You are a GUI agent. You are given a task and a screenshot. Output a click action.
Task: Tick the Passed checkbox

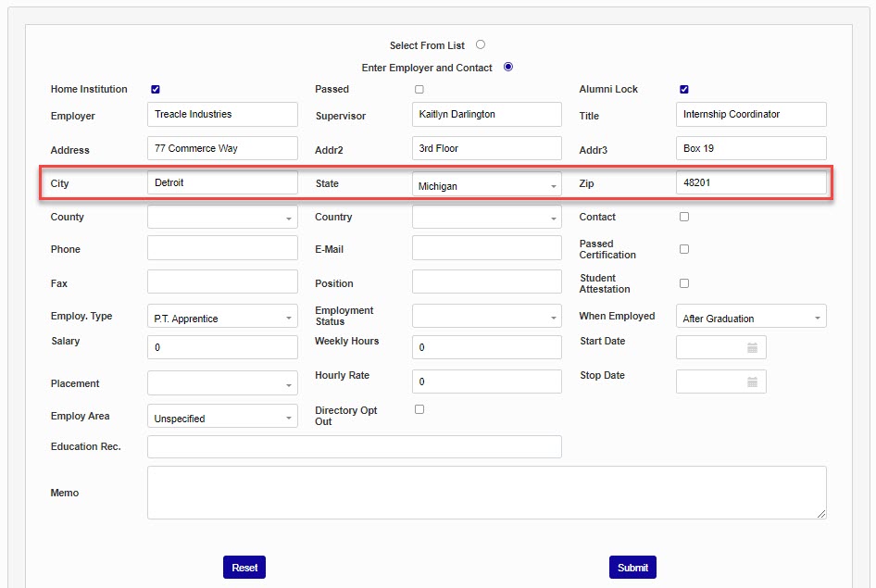(419, 90)
